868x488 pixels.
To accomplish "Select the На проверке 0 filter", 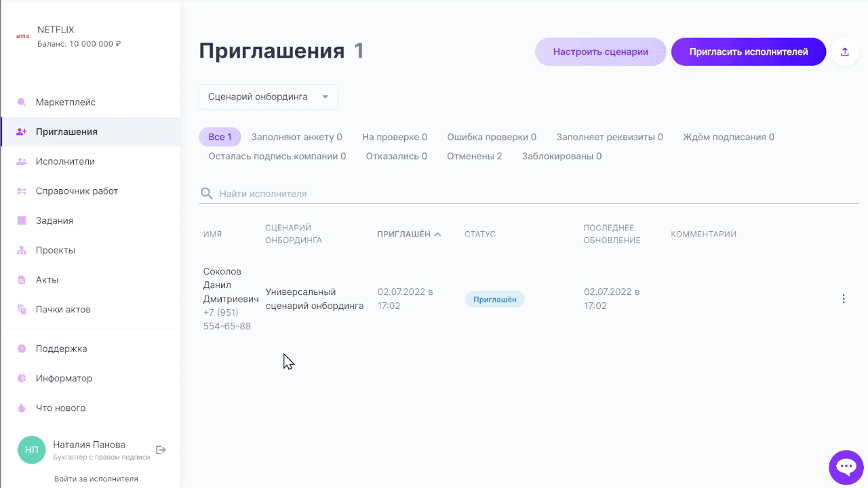I will pyautogui.click(x=395, y=137).
